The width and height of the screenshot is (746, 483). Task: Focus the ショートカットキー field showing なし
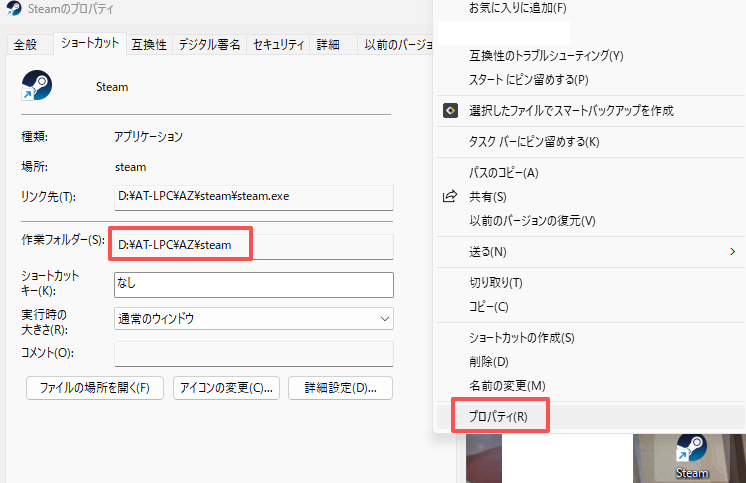tap(254, 285)
